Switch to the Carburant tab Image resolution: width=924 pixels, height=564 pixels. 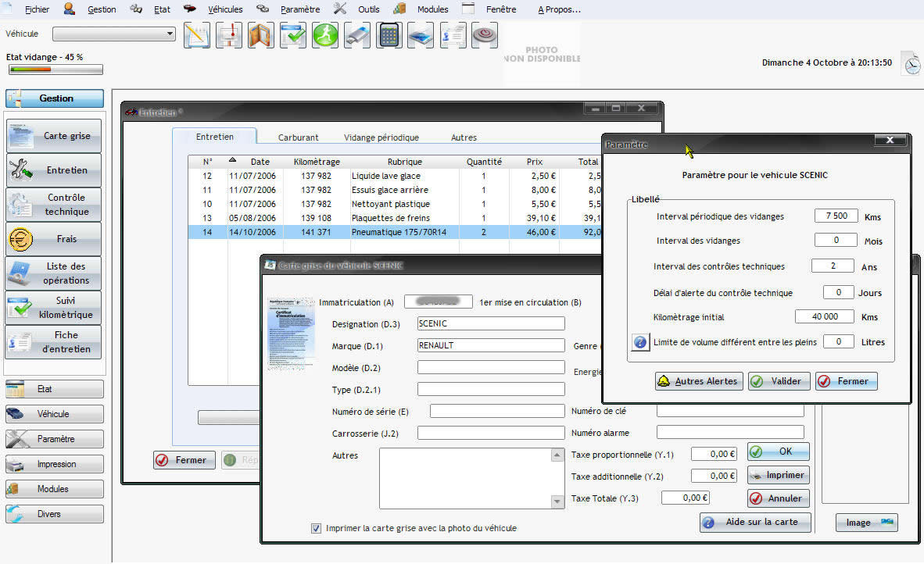click(x=298, y=137)
